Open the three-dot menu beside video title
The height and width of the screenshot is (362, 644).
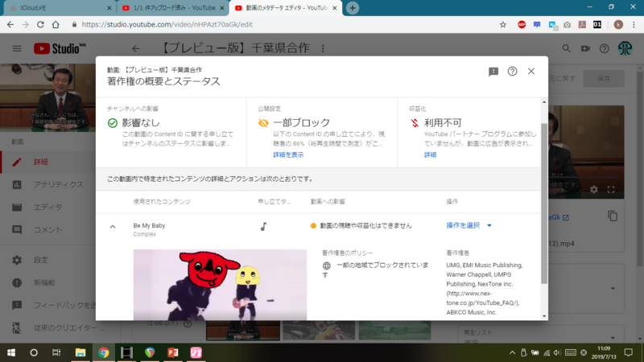point(323,49)
